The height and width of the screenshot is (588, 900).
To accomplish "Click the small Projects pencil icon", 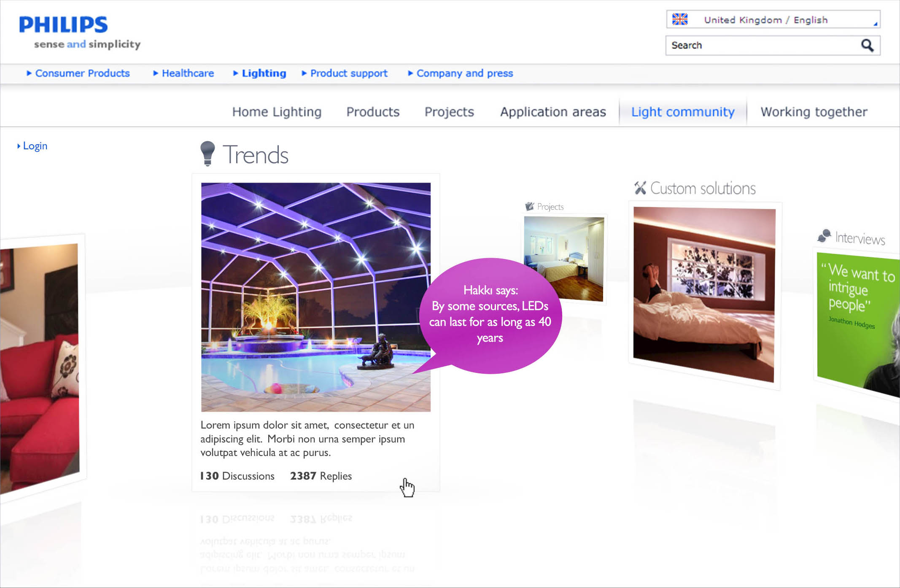I will pos(529,206).
